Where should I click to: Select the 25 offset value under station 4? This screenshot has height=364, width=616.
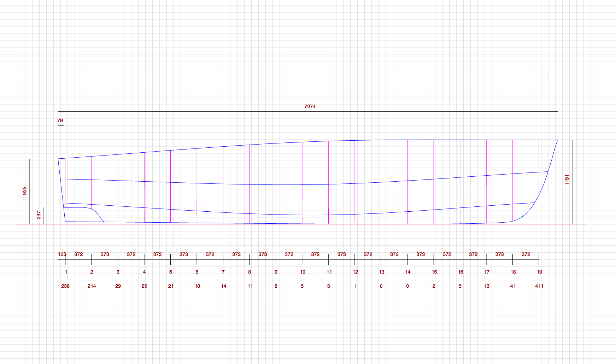click(x=144, y=286)
